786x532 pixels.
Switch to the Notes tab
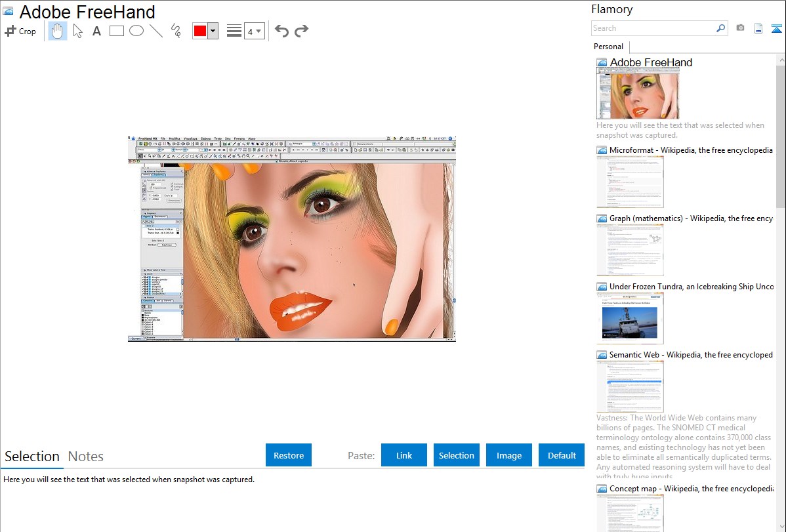[86, 457]
